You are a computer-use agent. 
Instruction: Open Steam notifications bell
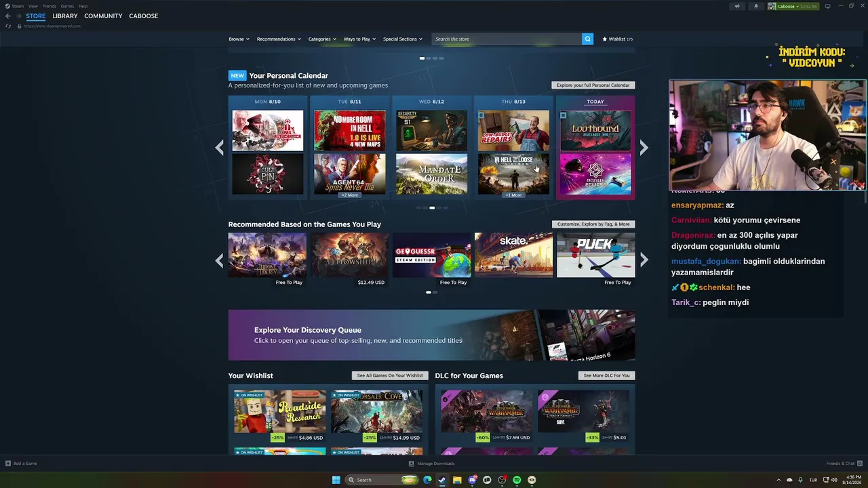[756, 6]
